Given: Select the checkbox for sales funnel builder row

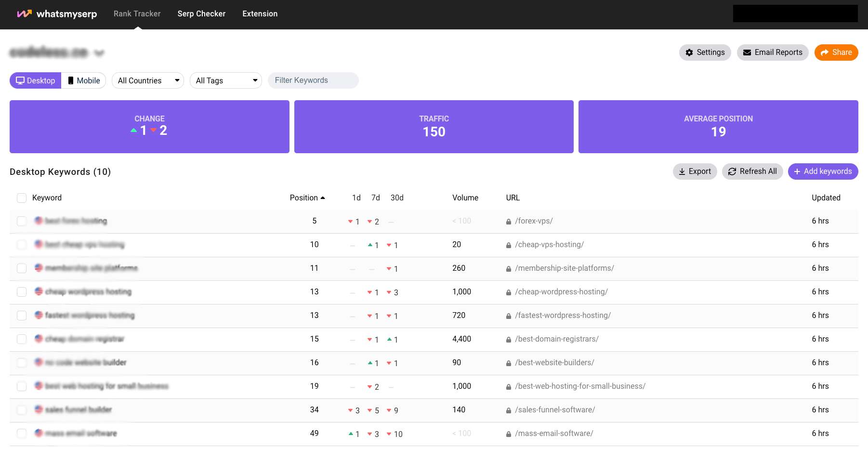Looking at the screenshot, I should point(22,410).
